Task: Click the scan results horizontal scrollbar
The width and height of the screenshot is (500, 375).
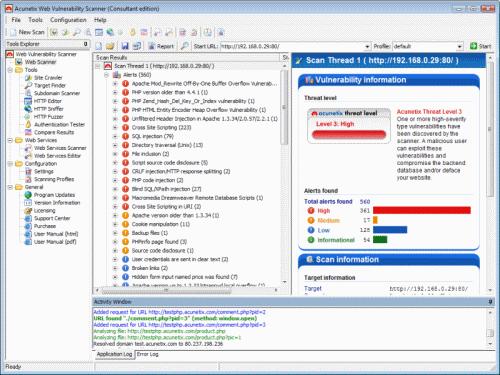Action: click(x=187, y=290)
